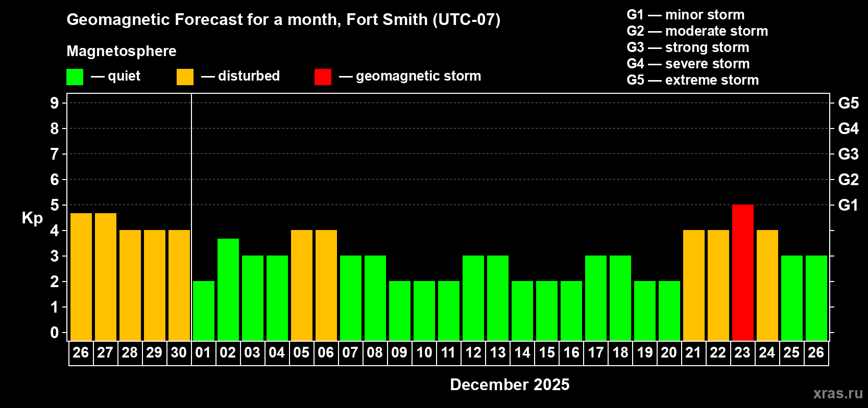The height and width of the screenshot is (408, 868).
Task: Click the Magnetosphere heading
Action: click(x=122, y=51)
